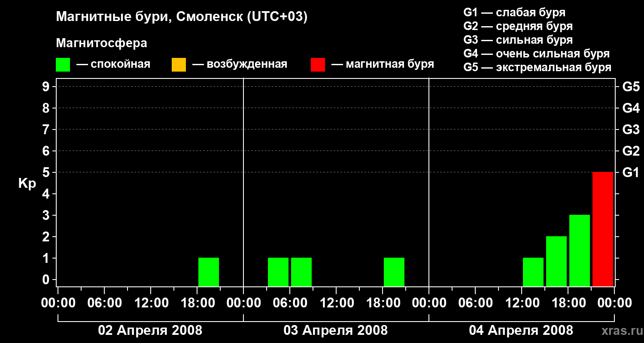Click the '04 Апреля 2008' date label
This screenshot has height=343, width=644.
click(521, 330)
